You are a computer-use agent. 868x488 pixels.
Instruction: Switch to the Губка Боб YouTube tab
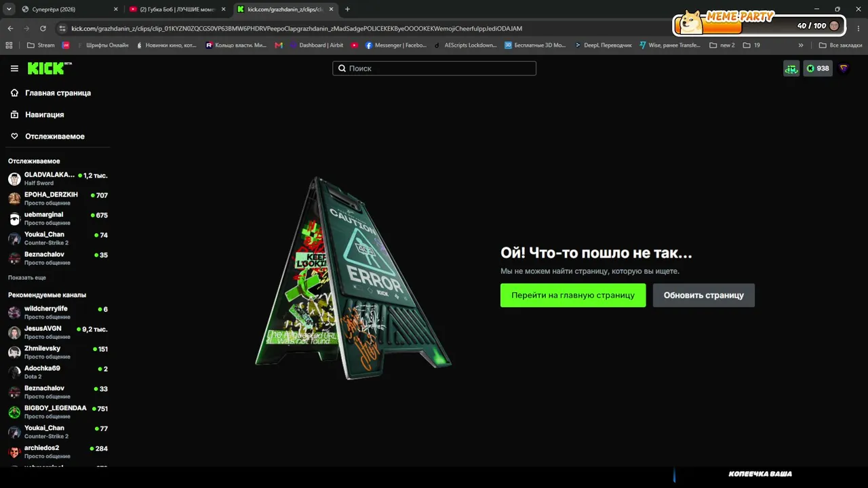177,9
